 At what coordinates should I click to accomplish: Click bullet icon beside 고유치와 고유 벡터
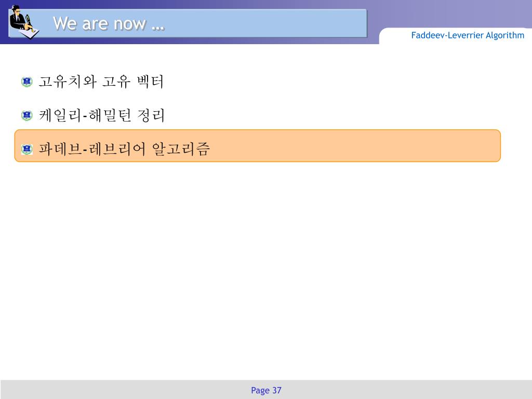[x=27, y=82]
